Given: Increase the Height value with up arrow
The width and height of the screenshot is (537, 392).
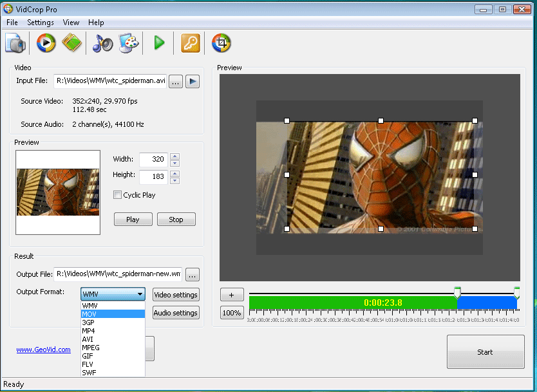Looking at the screenshot, I should click(x=174, y=174).
